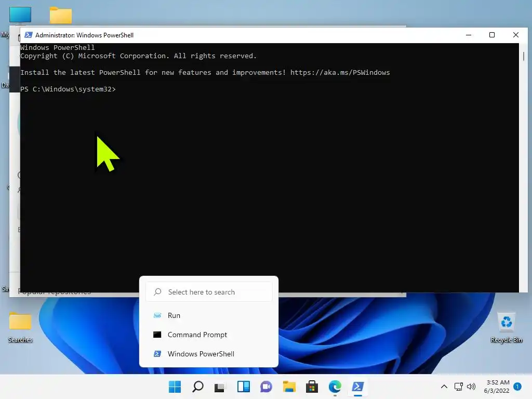Open the Widgets taskbar icon
Viewport: 532px width, 399px height.
244,387
